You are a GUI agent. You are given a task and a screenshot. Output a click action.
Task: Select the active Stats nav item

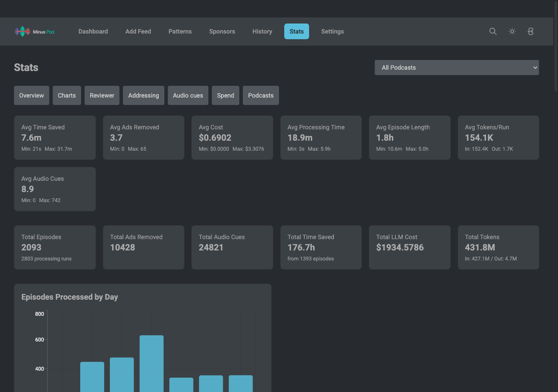pos(296,31)
